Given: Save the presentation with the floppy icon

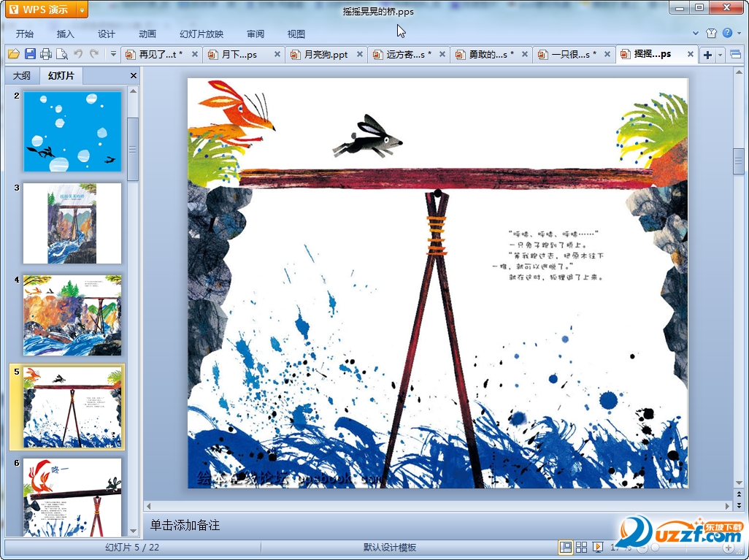Looking at the screenshot, I should click(x=30, y=54).
